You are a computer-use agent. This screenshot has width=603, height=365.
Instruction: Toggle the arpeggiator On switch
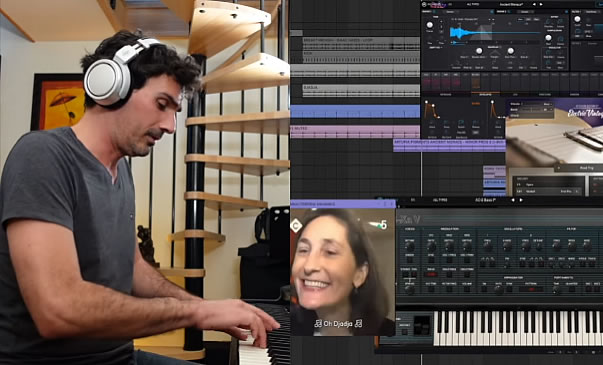(x=485, y=288)
